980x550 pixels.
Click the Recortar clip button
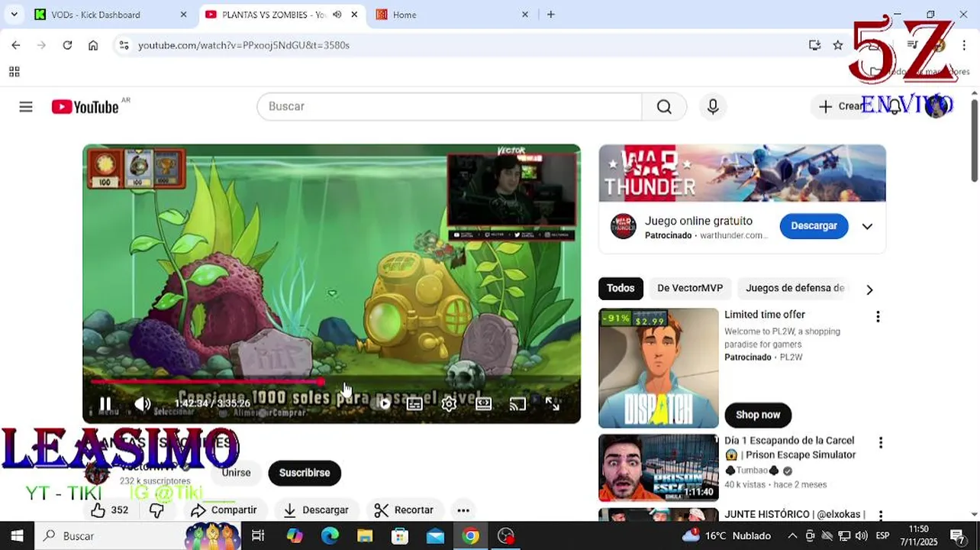[404, 510]
